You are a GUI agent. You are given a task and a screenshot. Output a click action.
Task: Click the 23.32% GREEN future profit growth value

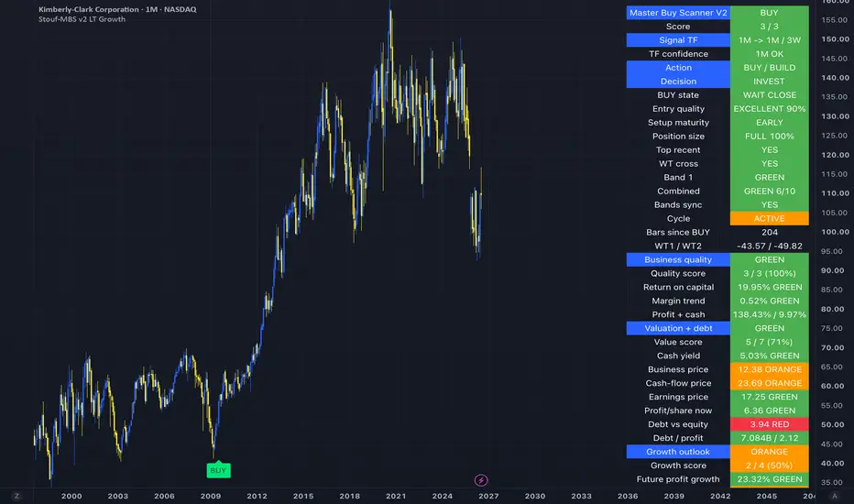(769, 479)
